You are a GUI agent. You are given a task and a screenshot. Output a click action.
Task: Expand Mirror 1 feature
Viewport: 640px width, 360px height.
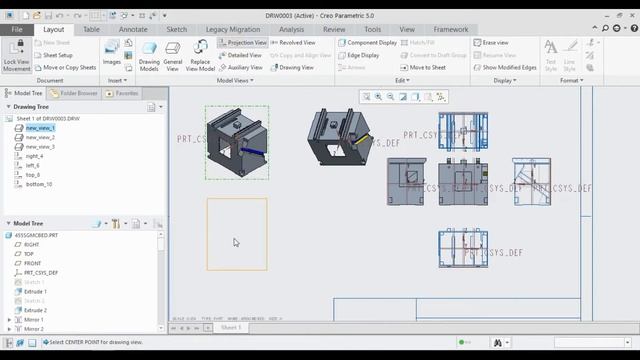(9, 320)
